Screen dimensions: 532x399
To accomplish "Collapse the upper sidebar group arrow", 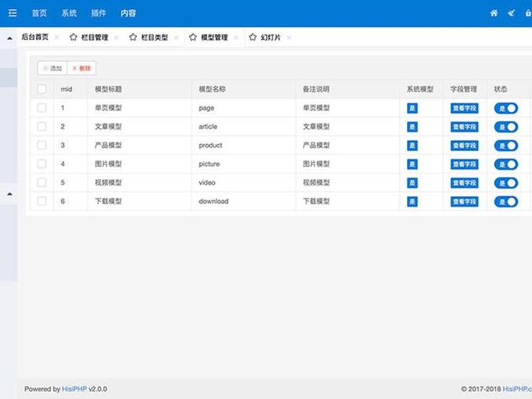I will point(10,39).
